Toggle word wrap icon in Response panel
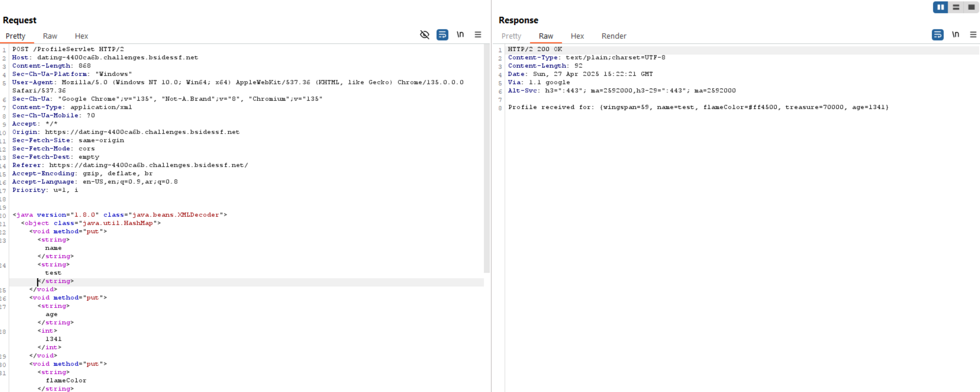The height and width of the screenshot is (392, 980). [x=938, y=35]
